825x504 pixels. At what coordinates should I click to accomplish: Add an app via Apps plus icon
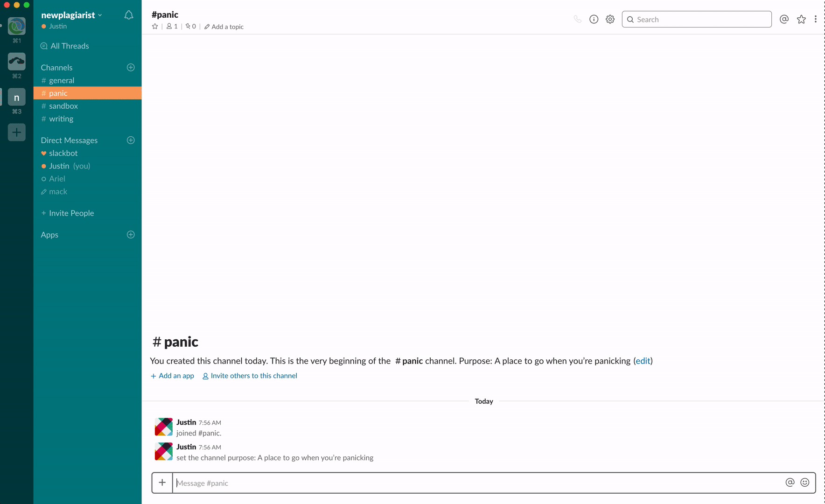tap(131, 234)
